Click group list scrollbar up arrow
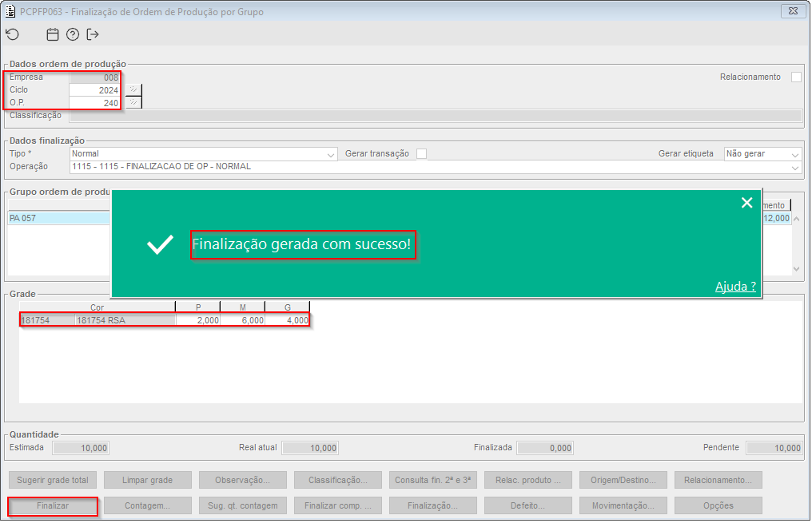The width and height of the screenshot is (812, 523). [797, 219]
